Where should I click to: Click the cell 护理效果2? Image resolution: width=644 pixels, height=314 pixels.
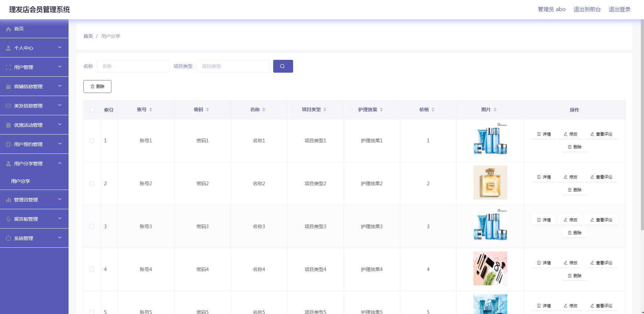pyautogui.click(x=371, y=184)
